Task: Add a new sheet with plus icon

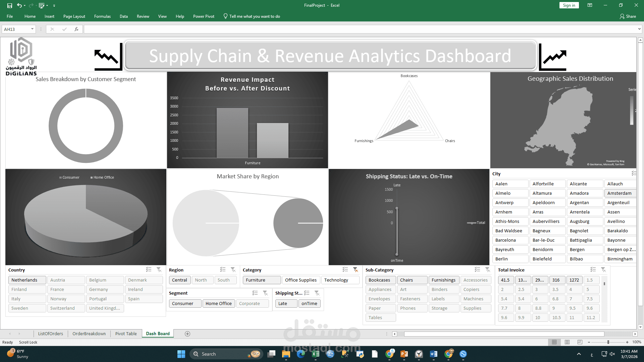Action: [187, 334]
